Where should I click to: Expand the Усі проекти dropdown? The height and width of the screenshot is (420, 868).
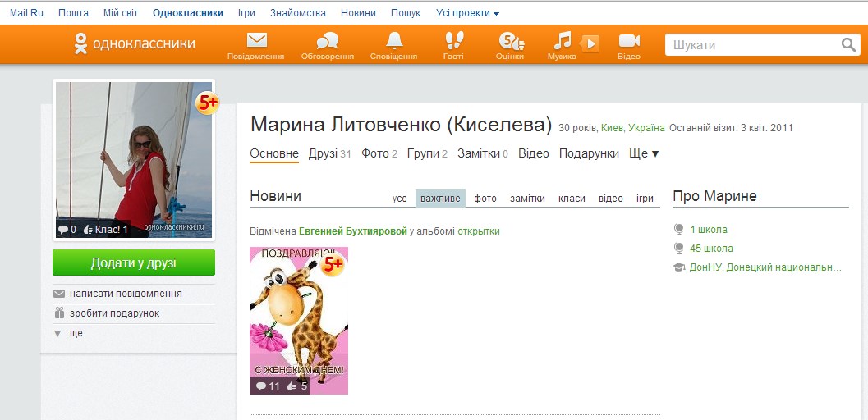tap(468, 12)
